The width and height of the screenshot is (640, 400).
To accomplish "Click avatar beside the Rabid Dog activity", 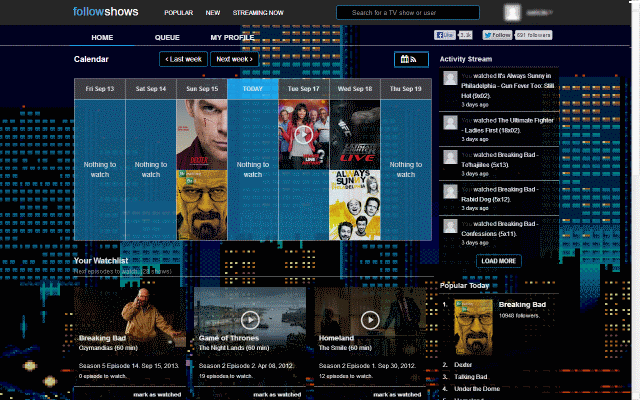I will coord(451,191).
